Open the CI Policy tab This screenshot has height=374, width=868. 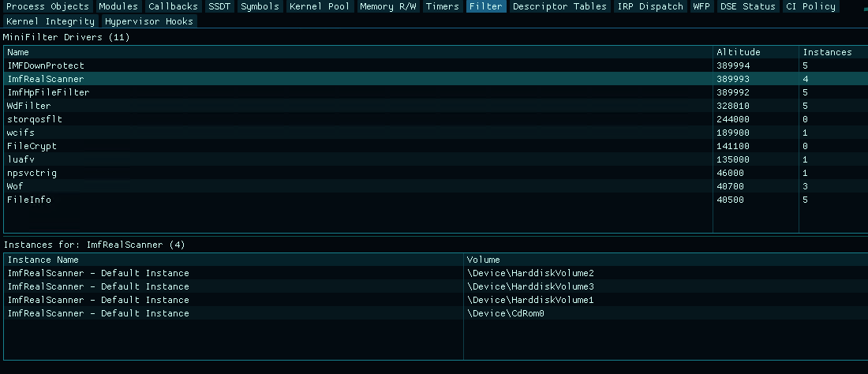click(811, 6)
